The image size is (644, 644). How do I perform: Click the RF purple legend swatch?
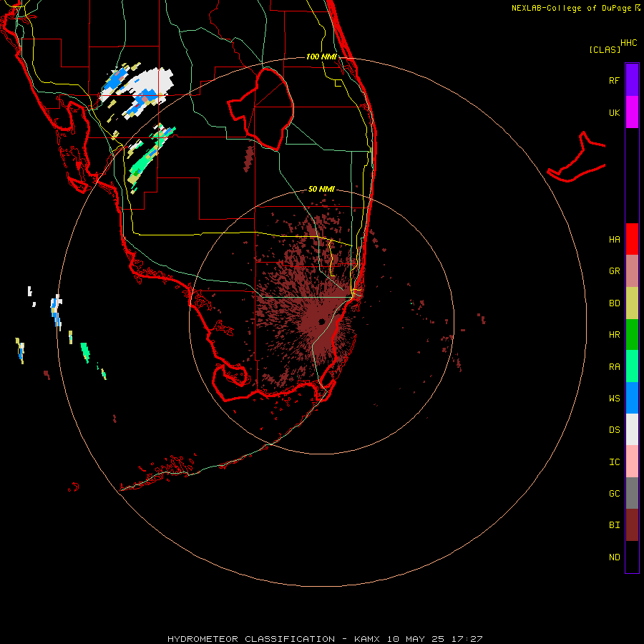(632, 80)
